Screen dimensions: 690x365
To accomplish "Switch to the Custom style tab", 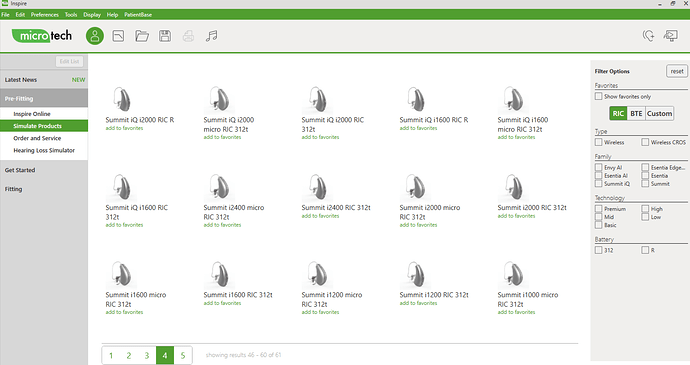I will (x=659, y=114).
